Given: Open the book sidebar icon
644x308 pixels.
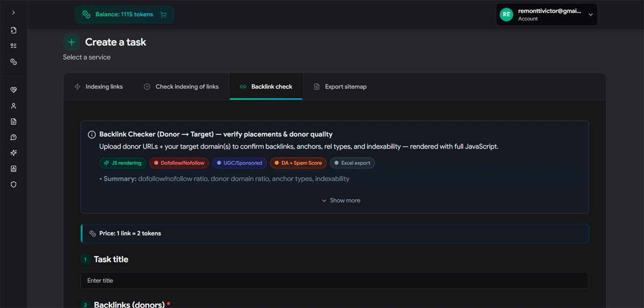Looking at the screenshot, I should (13, 168).
